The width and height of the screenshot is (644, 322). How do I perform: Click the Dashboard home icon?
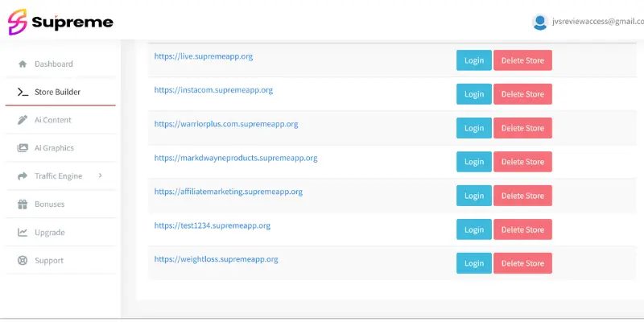click(23, 64)
